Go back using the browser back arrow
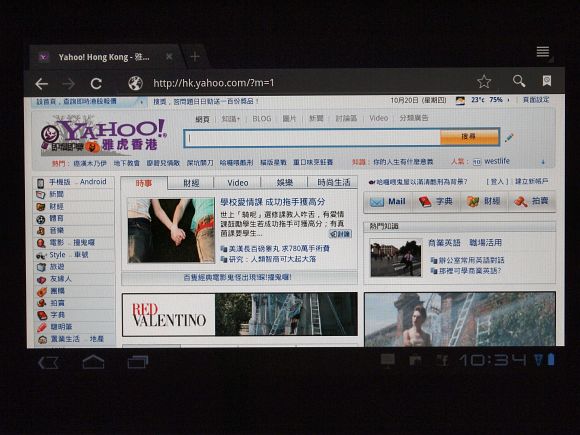 click(x=41, y=84)
